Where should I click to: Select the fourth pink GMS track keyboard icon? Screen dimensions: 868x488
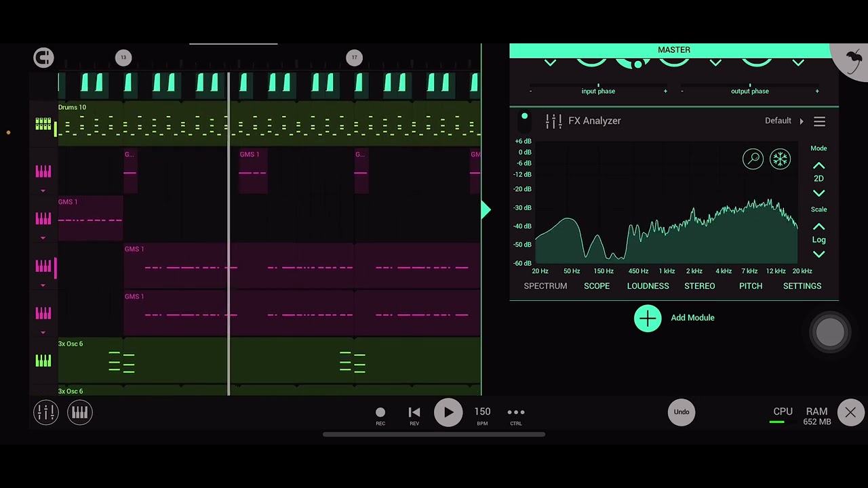[43, 313]
